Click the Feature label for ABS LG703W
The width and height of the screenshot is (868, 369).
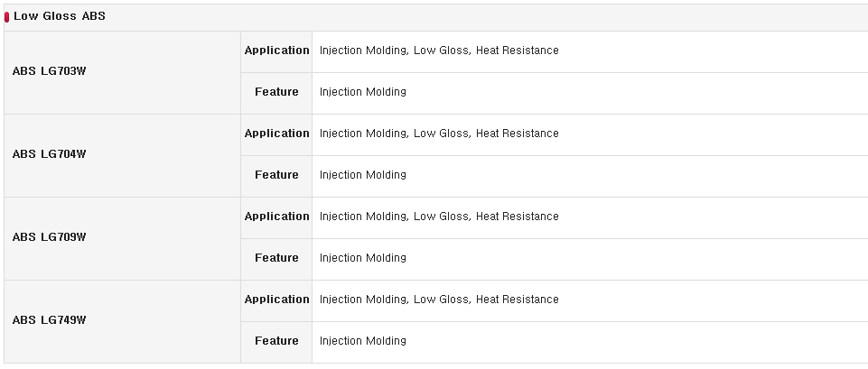click(276, 92)
